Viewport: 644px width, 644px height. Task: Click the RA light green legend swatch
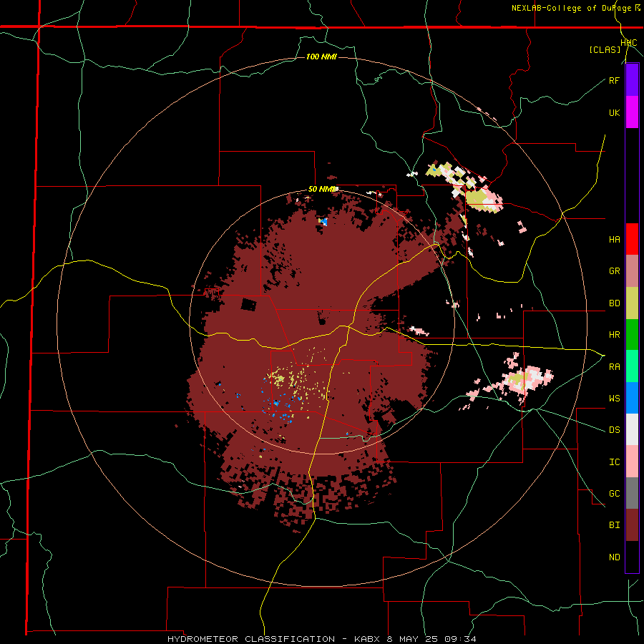tap(632, 366)
